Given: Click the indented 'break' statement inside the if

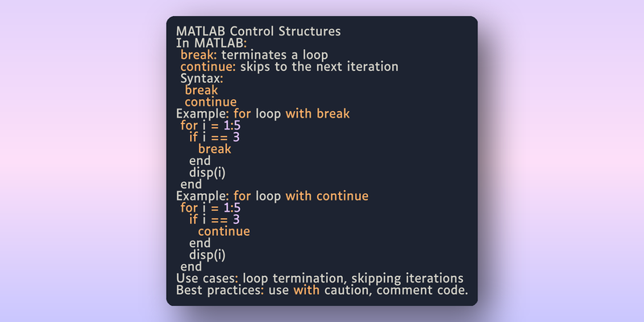Looking at the screenshot, I should 215,149.
